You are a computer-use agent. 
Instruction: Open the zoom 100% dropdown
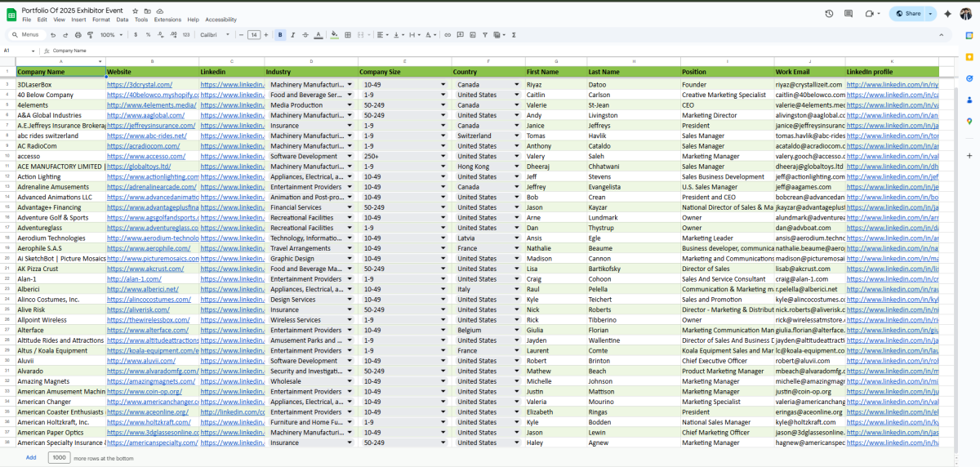(x=110, y=35)
